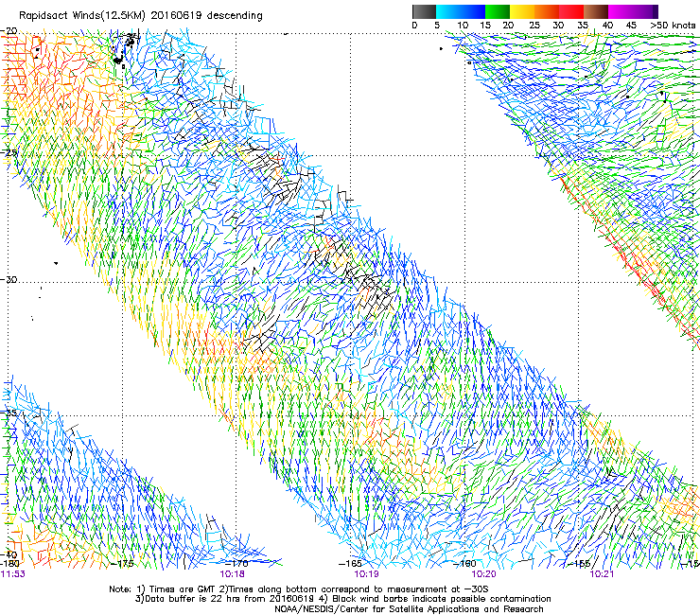Click the dark purple >50 knots swatch
Screen dimensions: 700x615
pos(654,11)
